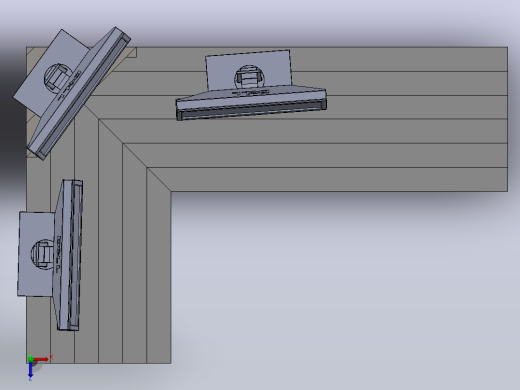Pick the rectangular base of the horizontal monitor
The height and width of the screenshot is (390, 520).
click(249, 69)
